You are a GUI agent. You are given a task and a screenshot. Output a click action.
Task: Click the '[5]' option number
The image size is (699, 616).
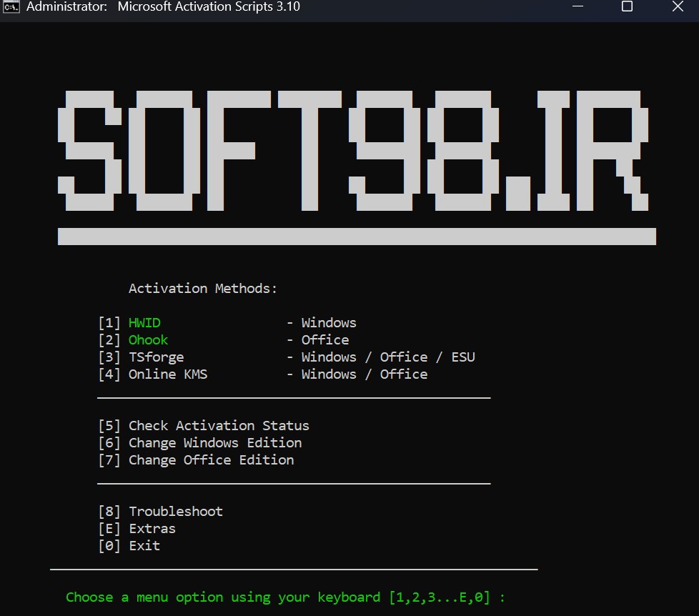[109, 426]
